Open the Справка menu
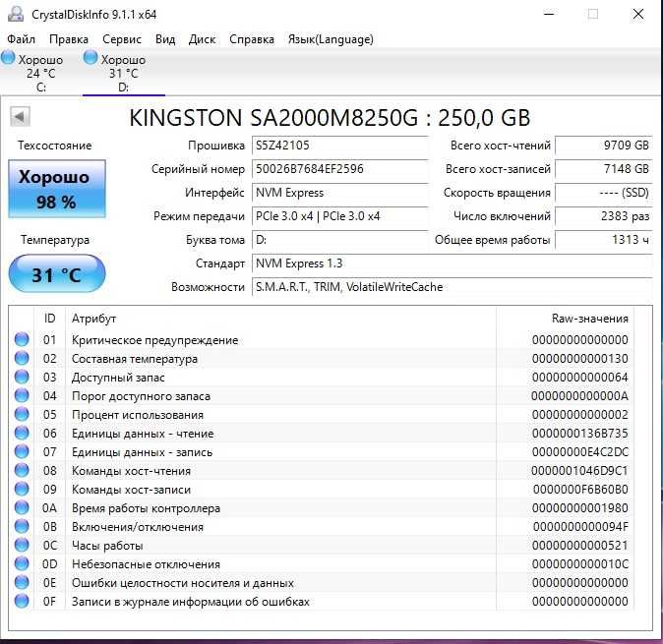Image resolution: width=663 pixels, height=644 pixels. coord(252,39)
